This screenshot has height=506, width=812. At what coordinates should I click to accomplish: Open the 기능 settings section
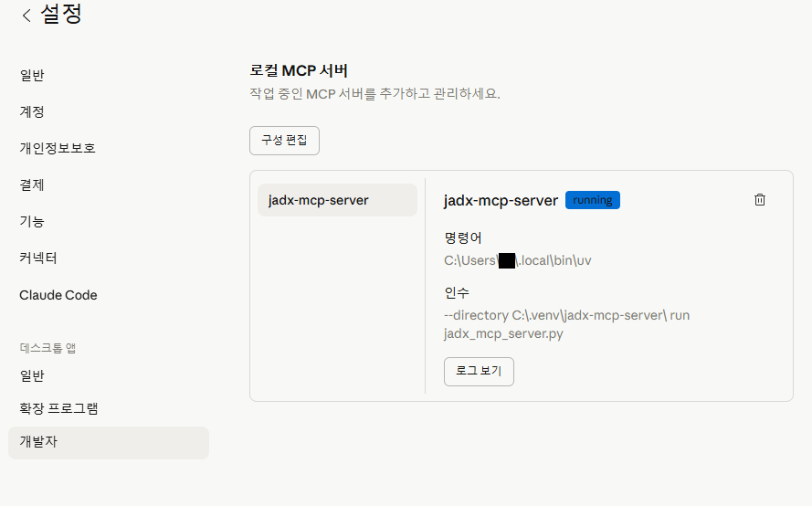(32, 222)
